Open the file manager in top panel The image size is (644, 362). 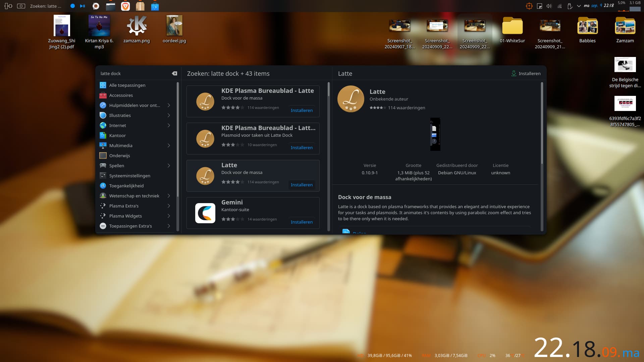coord(110,6)
